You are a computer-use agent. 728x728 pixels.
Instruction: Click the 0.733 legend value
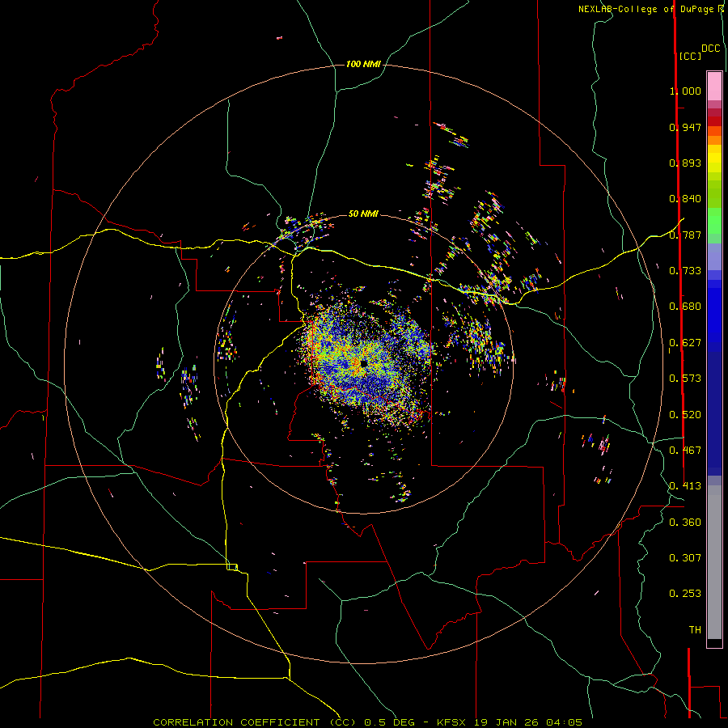685,271
